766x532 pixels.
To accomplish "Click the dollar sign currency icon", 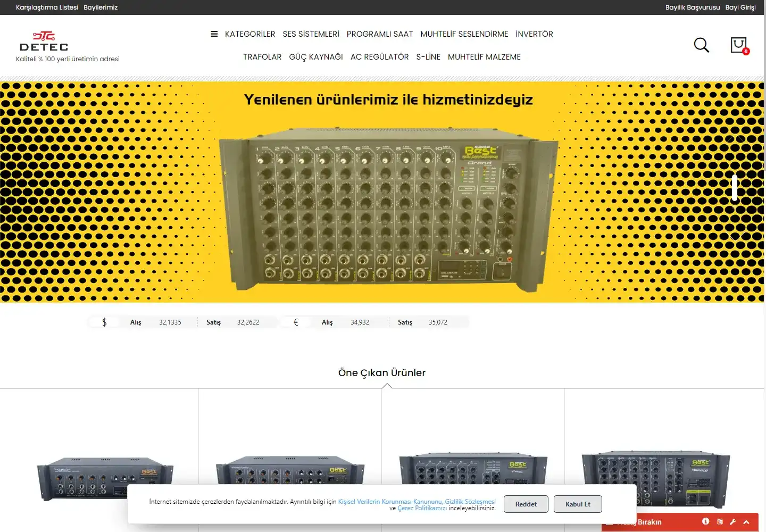I will [x=104, y=322].
